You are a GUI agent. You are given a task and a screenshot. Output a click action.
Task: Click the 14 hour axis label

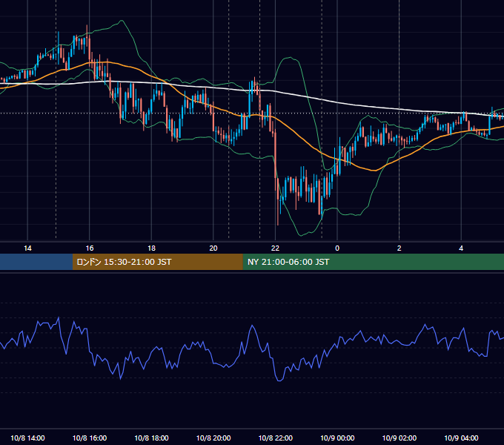pyautogui.click(x=27, y=248)
